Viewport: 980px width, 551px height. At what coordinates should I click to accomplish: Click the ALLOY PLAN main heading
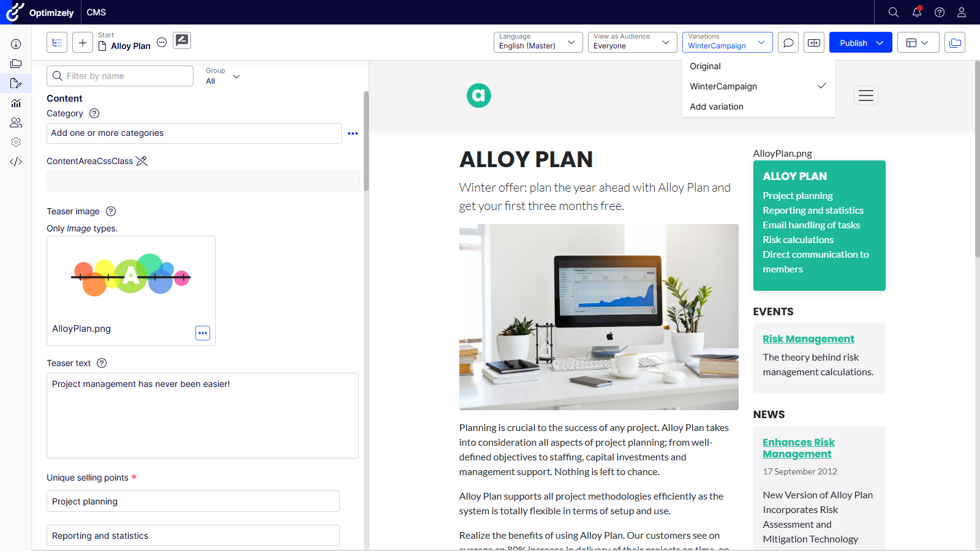pos(526,160)
